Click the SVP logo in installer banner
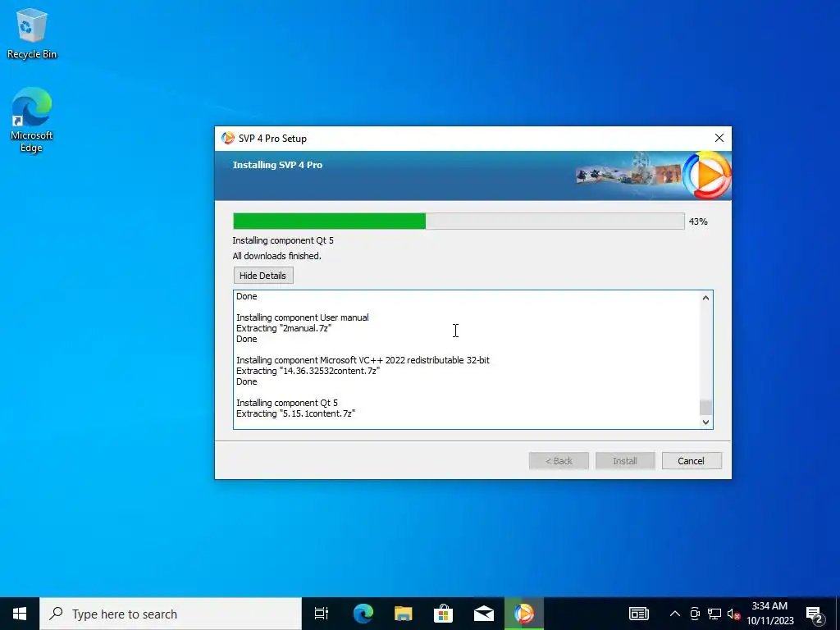The width and height of the screenshot is (840, 630). pos(707,175)
